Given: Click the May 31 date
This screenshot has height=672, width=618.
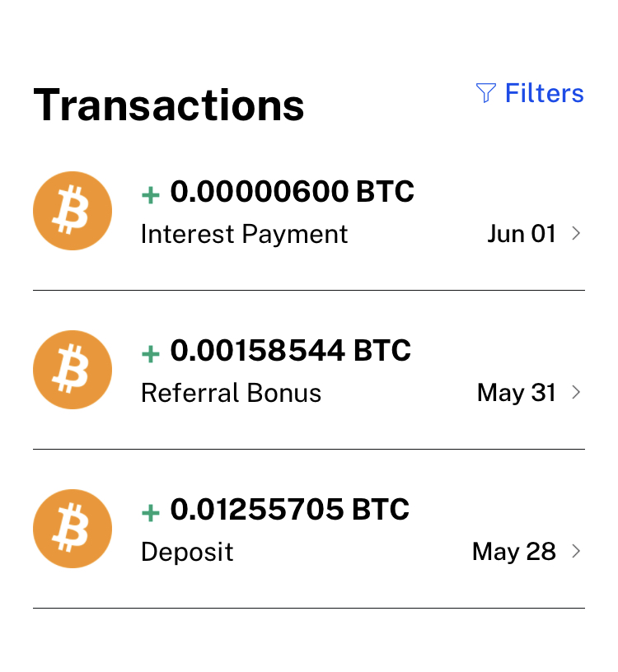Looking at the screenshot, I should pos(517,393).
